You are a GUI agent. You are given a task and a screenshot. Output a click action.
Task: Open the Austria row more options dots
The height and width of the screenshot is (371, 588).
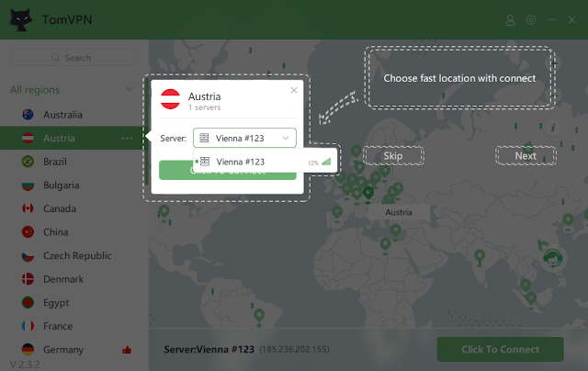click(x=127, y=139)
